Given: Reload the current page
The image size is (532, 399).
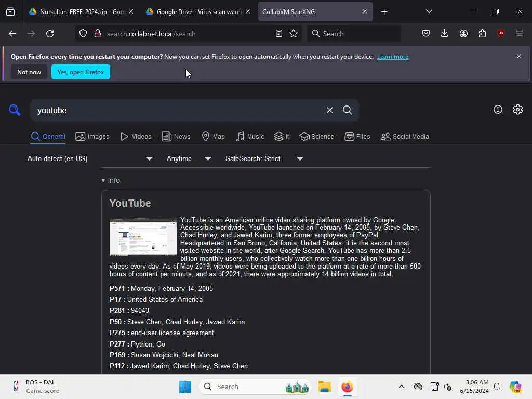Looking at the screenshot, I should (50, 34).
